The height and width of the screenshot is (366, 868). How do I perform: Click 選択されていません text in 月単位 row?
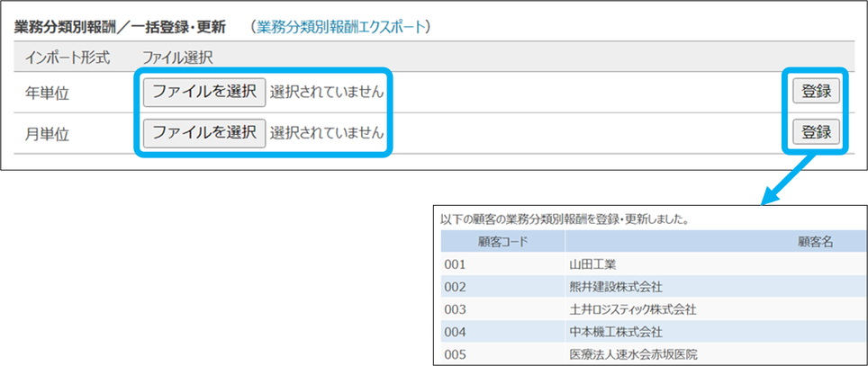coord(327,133)
